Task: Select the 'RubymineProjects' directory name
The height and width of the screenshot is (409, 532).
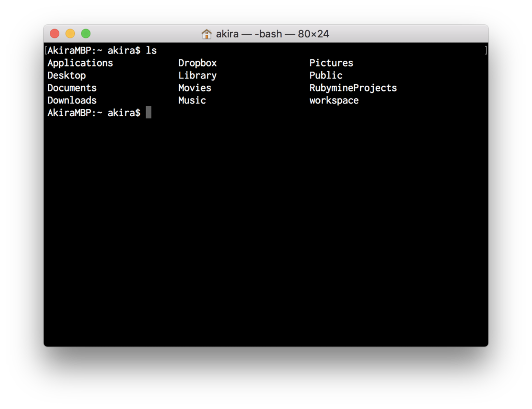Action: tap(353, 88)
